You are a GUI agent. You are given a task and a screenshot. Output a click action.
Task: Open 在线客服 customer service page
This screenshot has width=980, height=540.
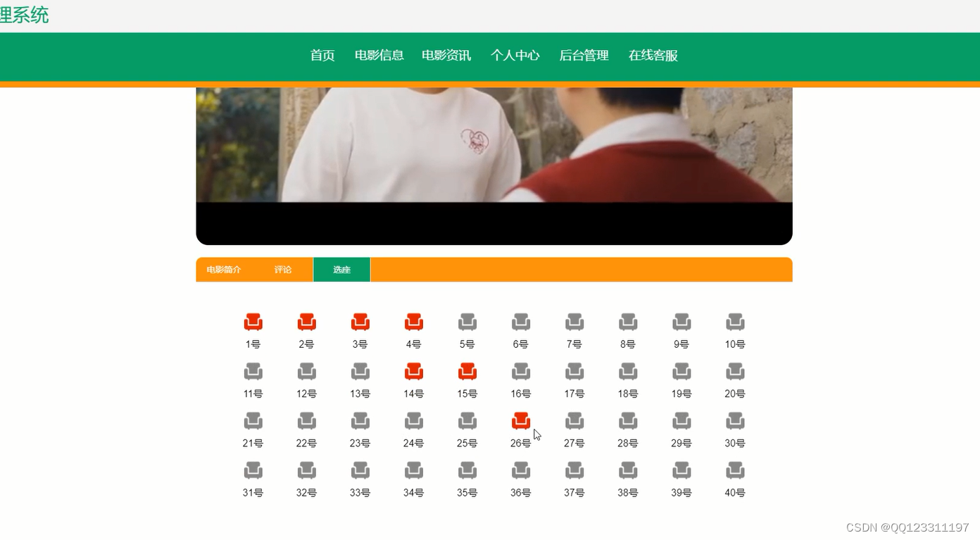click(x=652, y=56)
